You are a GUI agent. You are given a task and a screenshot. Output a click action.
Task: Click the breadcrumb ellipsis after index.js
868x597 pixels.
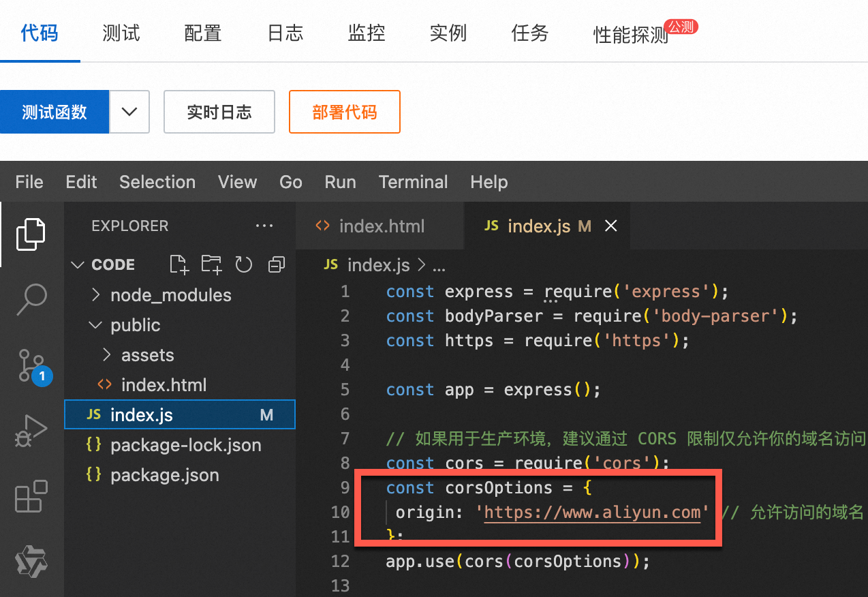point(439,267)
